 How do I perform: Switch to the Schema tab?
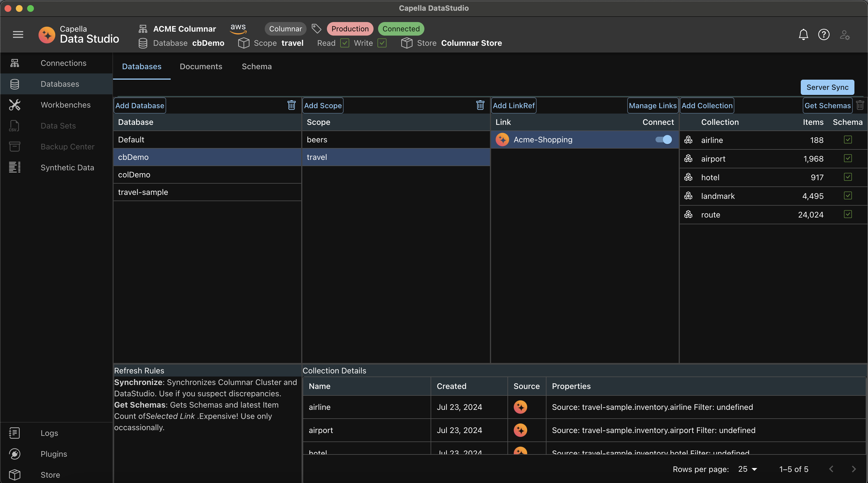257,66
